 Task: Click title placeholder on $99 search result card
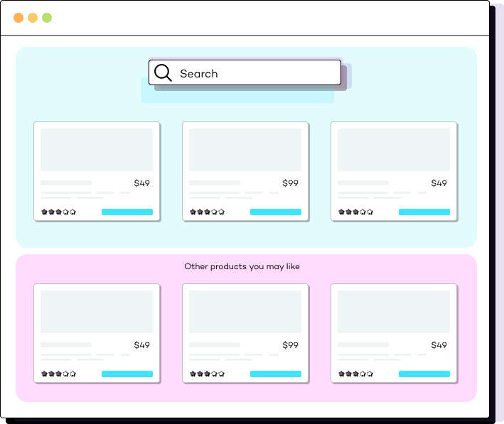(215, 183)
